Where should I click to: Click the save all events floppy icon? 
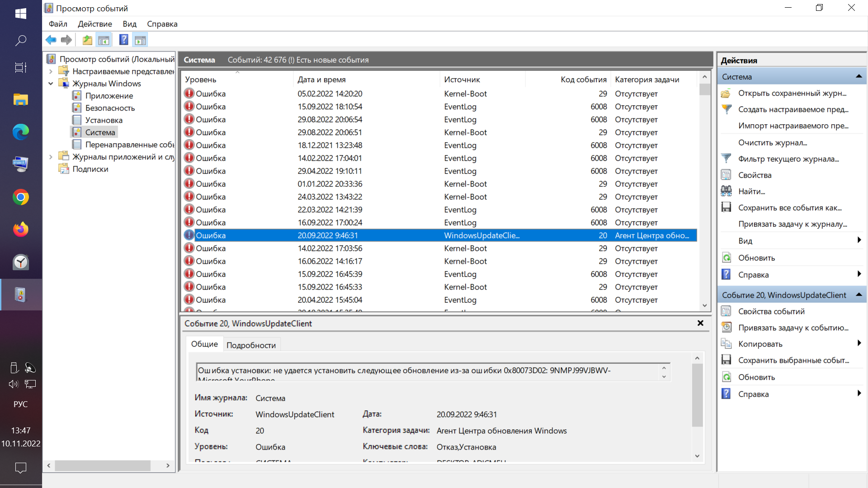(726, 207)
